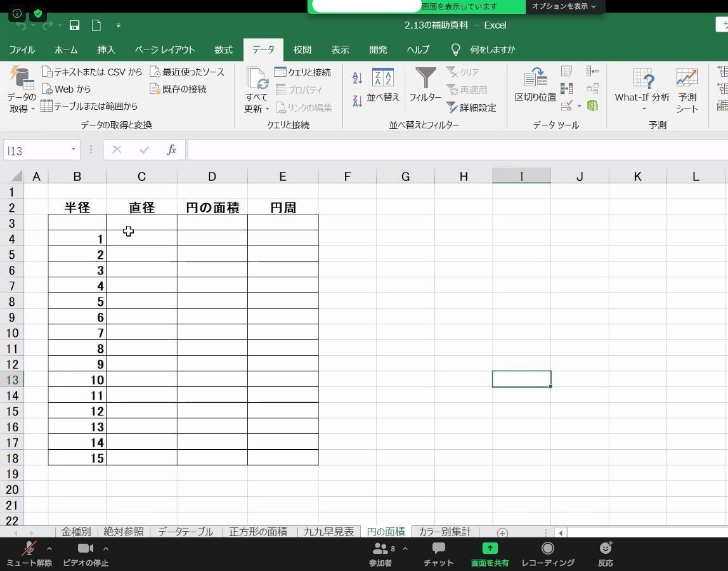Click the Web から button

66,89
